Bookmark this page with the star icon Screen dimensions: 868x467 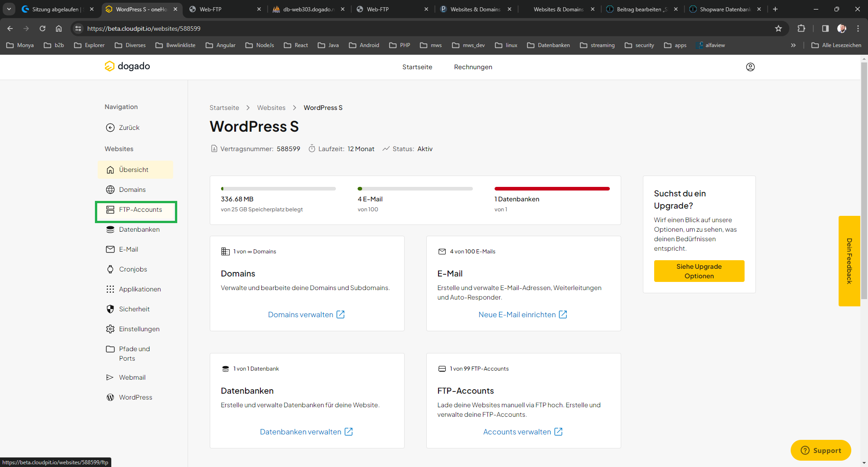coord(778,29)
